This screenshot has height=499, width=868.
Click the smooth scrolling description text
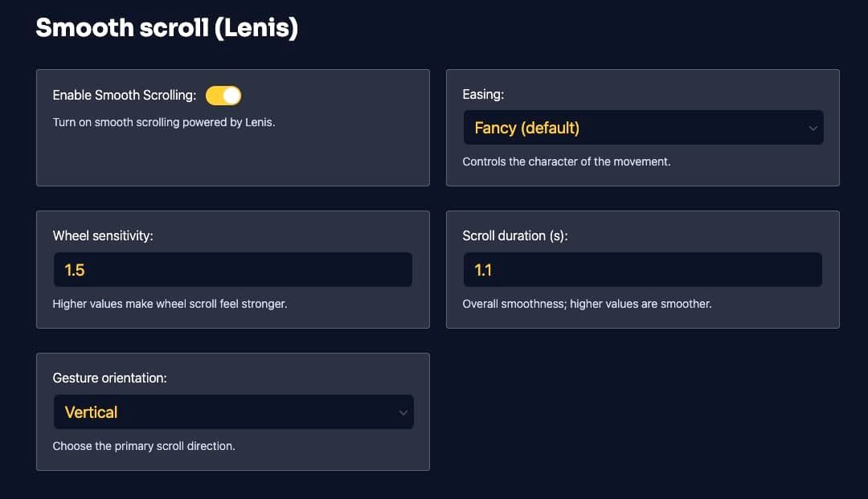(163, 122)
